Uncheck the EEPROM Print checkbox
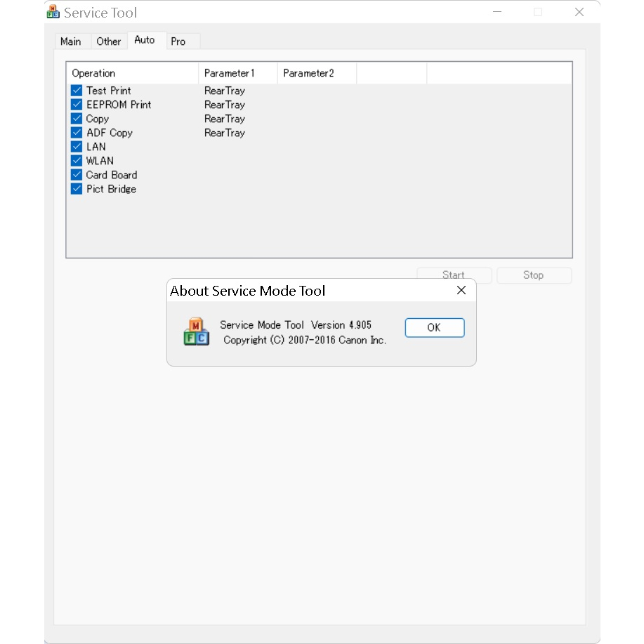 click(77, 105)
